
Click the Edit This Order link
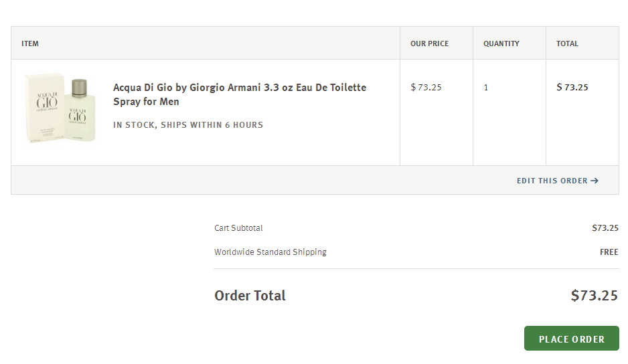552,181
